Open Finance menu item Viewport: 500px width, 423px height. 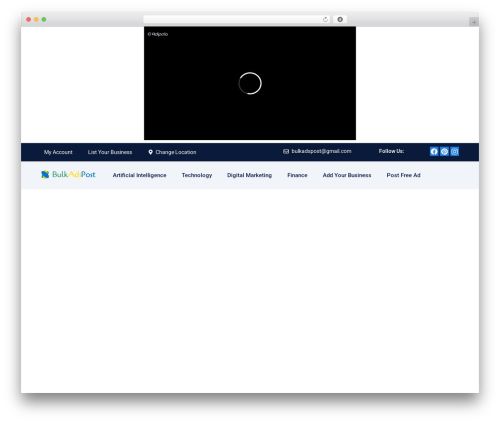tap(297, 175)
